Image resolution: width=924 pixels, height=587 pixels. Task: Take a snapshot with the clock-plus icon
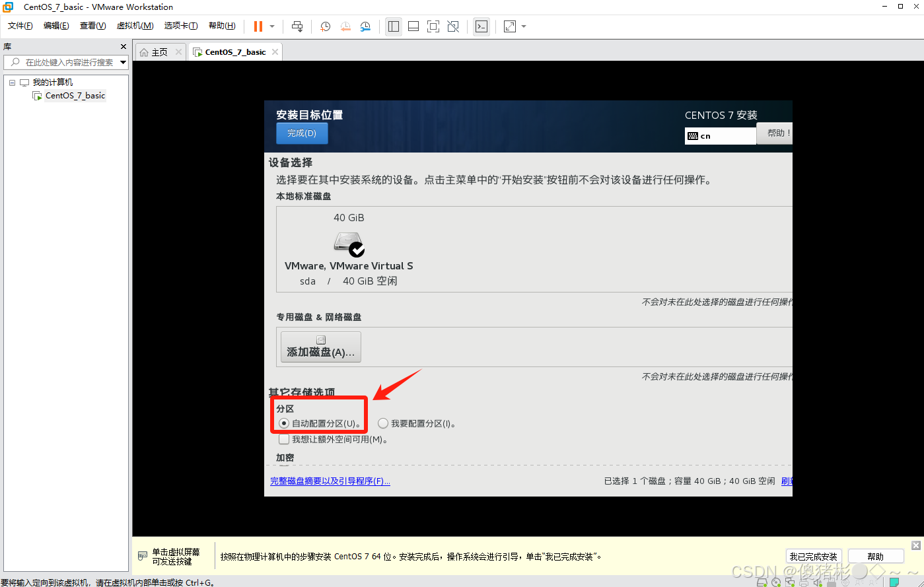325,26
